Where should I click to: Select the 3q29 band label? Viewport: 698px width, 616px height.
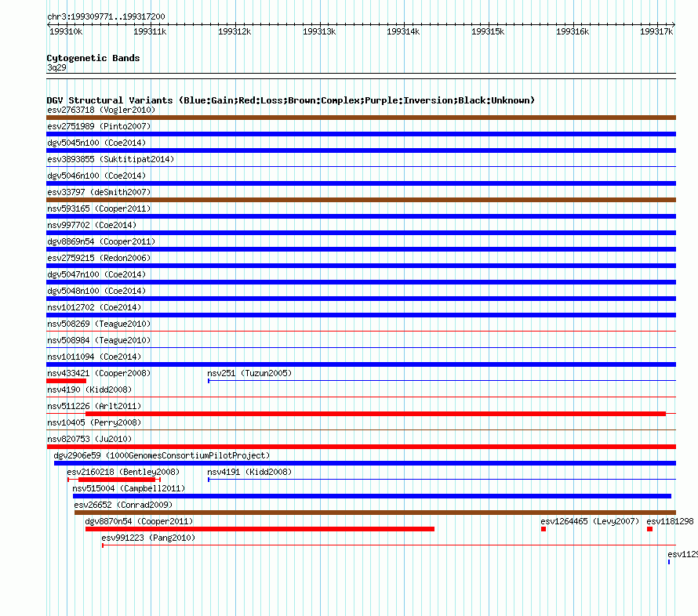[x=56, y=67]
